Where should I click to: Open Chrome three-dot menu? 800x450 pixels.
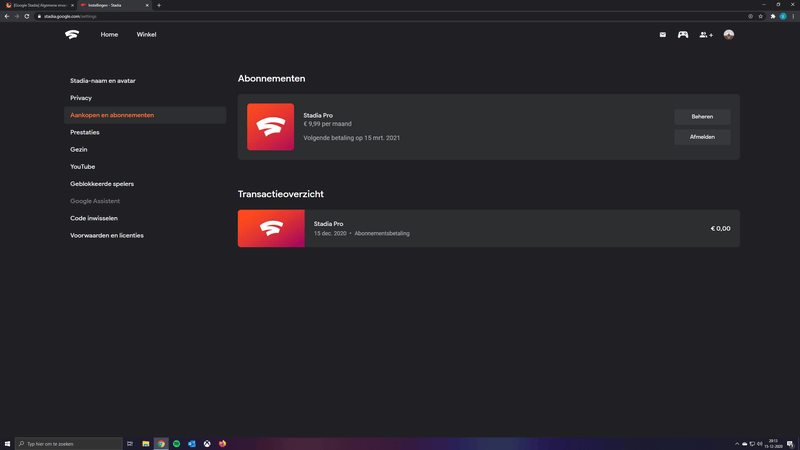[793, 16]
